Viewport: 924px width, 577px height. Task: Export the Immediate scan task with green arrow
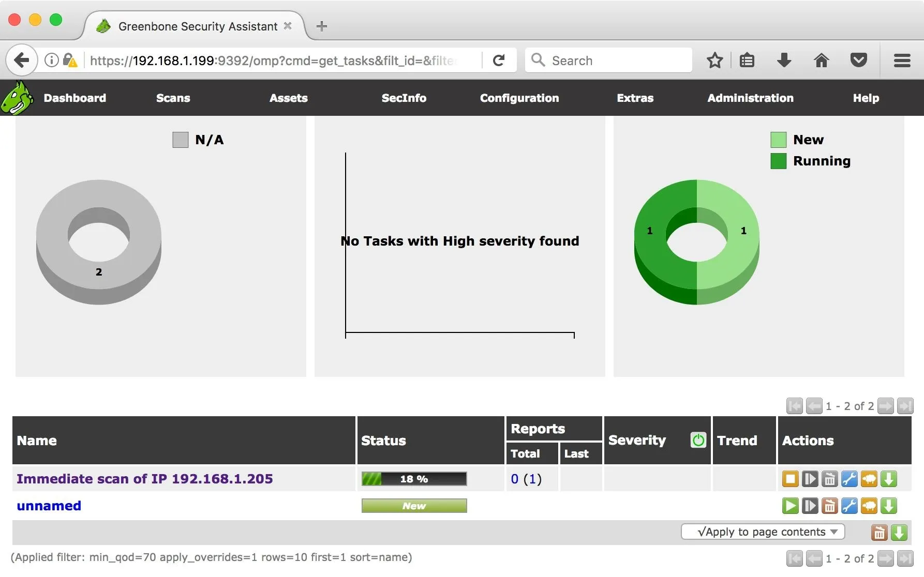click(x=888, y=479)
